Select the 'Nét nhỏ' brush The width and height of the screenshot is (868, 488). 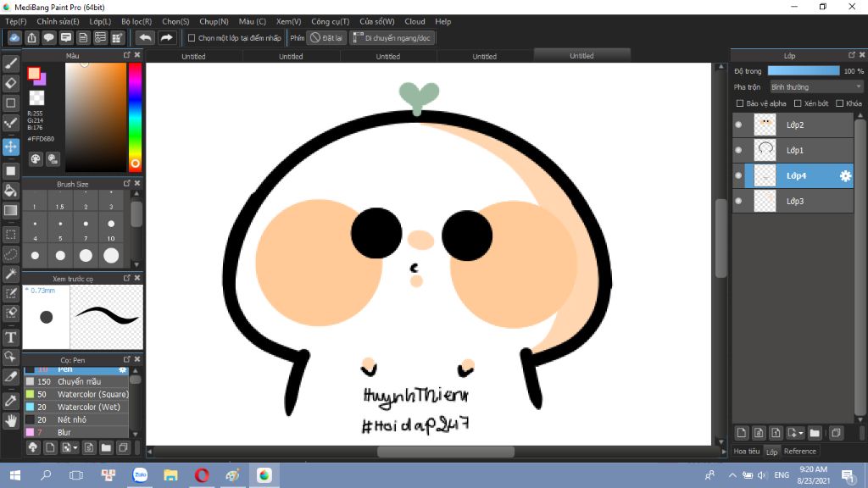coord(76,419)
